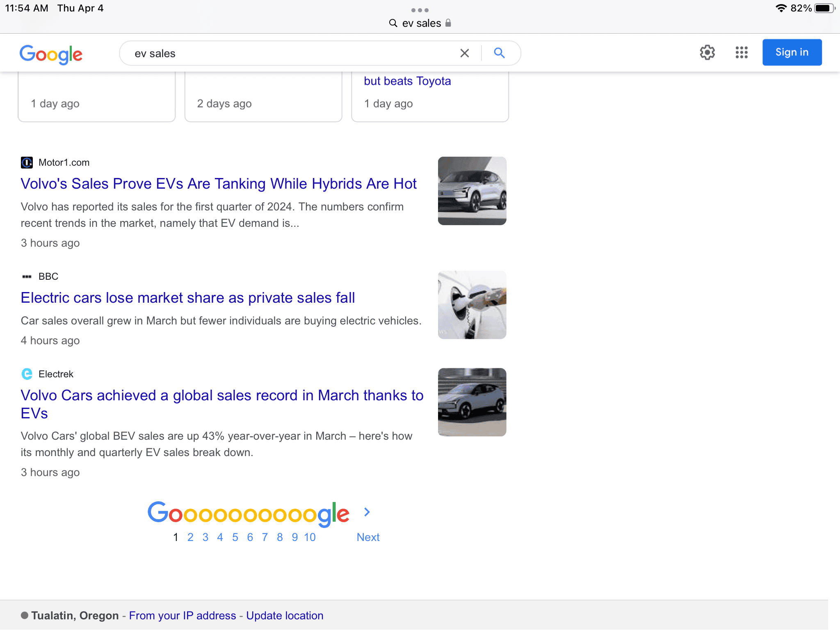Go to results page 7
The image size is (840, 630).
click(x=265, y=537)
